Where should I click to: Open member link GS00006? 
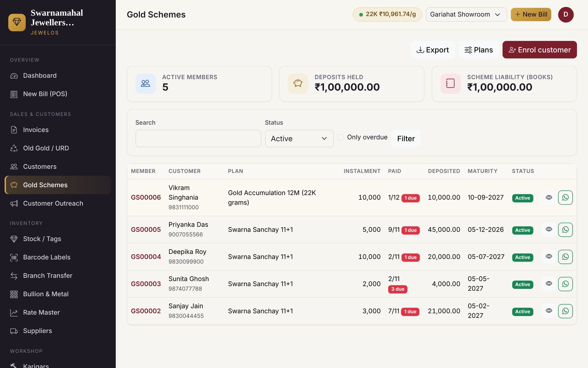[x=146, y=198]
